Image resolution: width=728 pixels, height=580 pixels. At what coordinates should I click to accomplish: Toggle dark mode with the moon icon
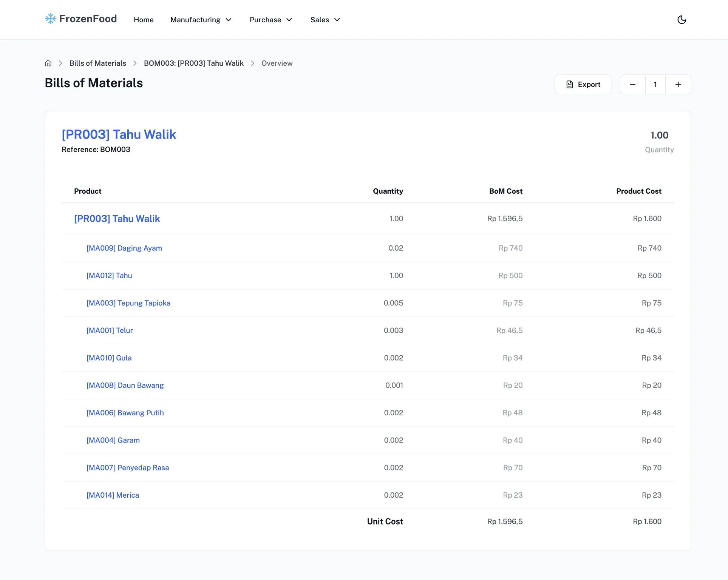coord(682,20)
